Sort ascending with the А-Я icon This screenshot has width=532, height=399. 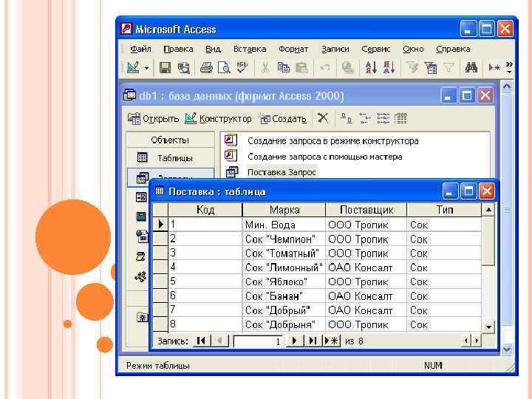point(371,67)
